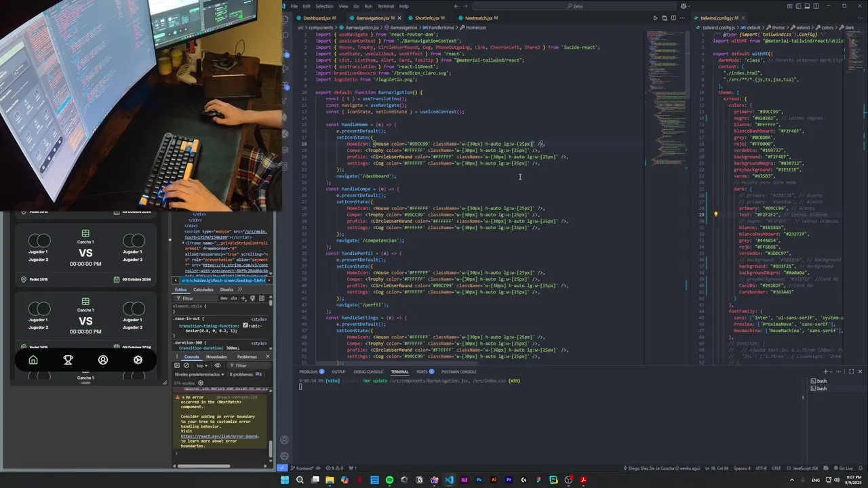Open the customize layout icon

tap(790, 6)
